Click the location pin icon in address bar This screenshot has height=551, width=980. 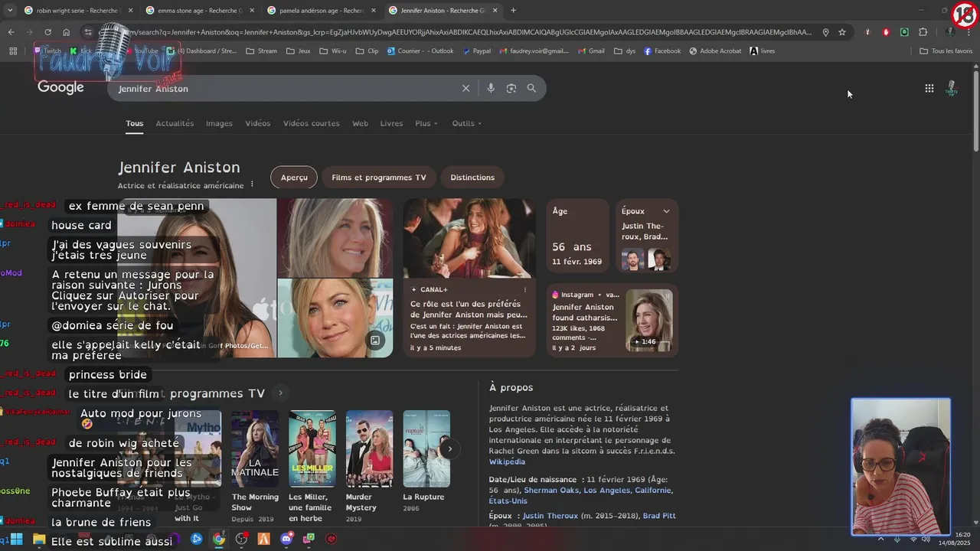[825, 32]
